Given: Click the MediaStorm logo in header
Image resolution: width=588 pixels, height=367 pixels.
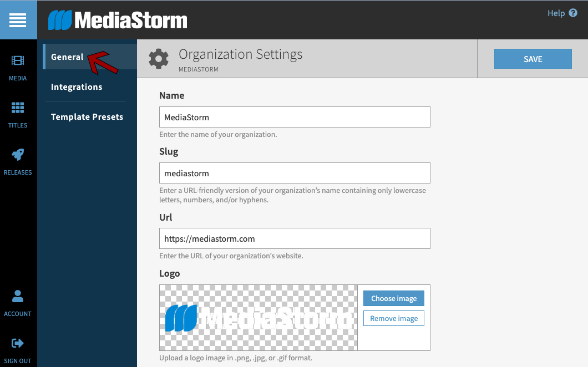Looking at the screenshot, I should click(x=118, y=21).
